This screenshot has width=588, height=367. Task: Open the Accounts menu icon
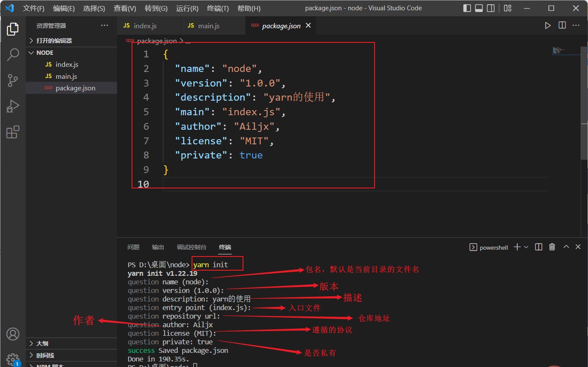coord(13,334)
